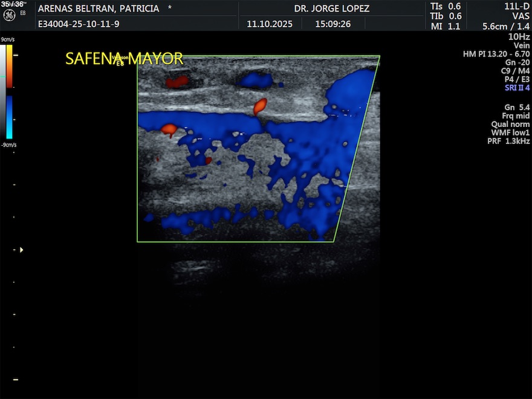Click the GE logo icon
This screenshot has height=399, width=532.
pyautogui.click(x=9, y=14)
